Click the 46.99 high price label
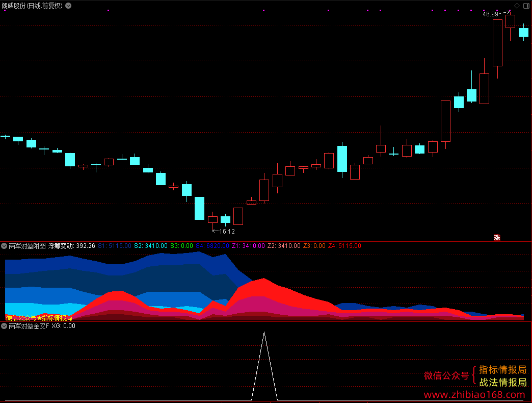Viewport: 532px width, 403px height. coord(491,14)
